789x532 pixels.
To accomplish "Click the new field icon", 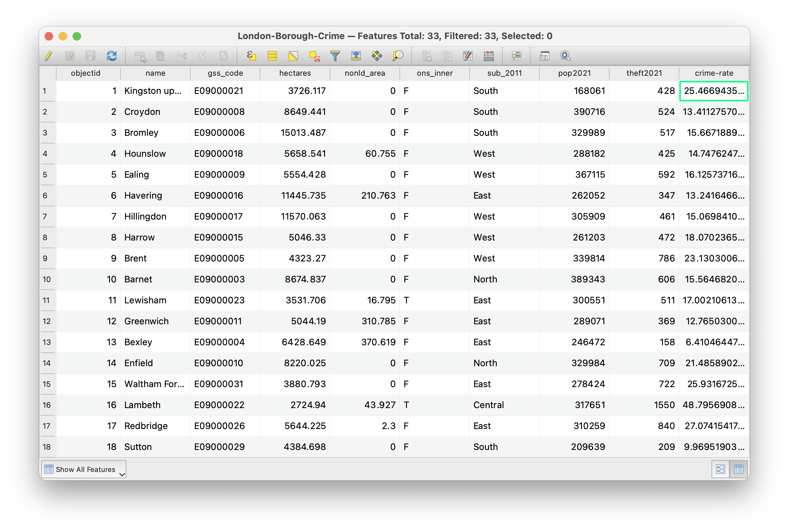I will 426,56.
